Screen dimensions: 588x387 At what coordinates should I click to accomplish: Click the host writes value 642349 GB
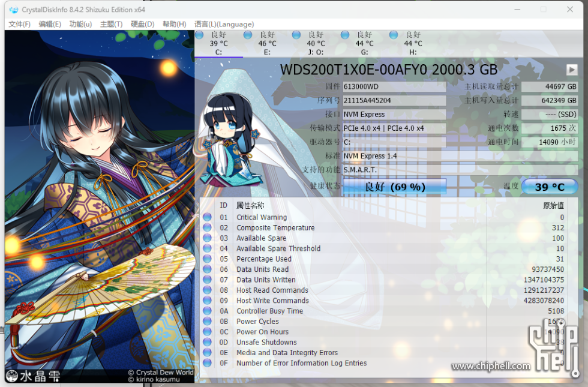click(550, 101)
